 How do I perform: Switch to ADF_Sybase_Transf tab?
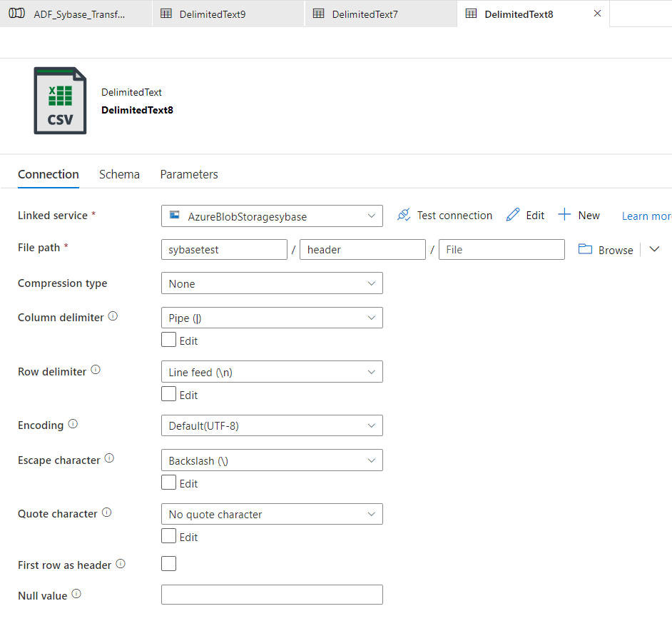[76, 14]
